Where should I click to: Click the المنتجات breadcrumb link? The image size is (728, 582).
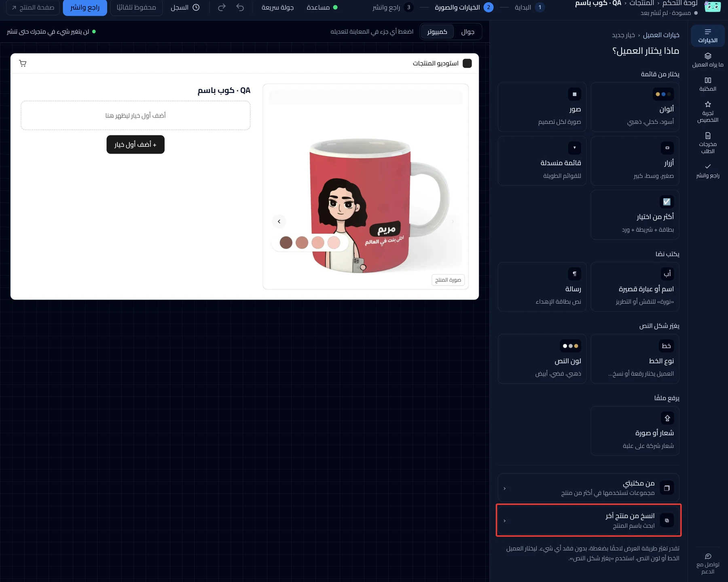pos(642,3)
